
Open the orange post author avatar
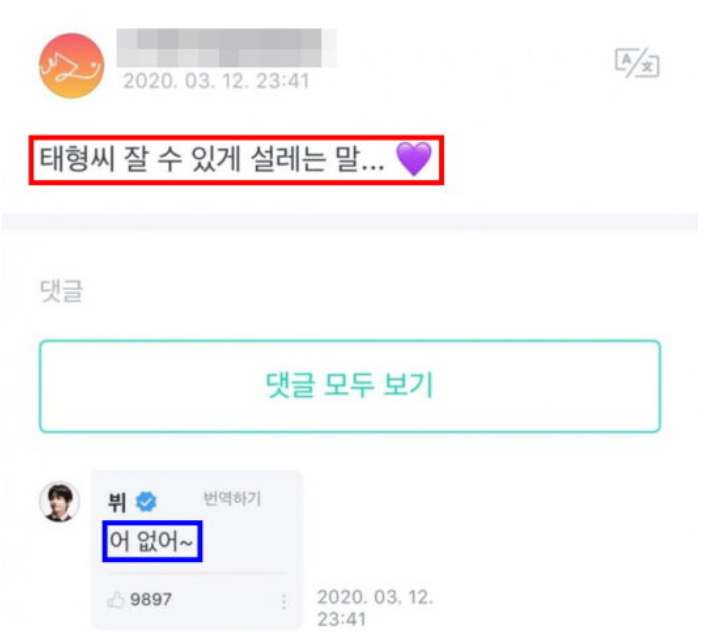[71, 66]
